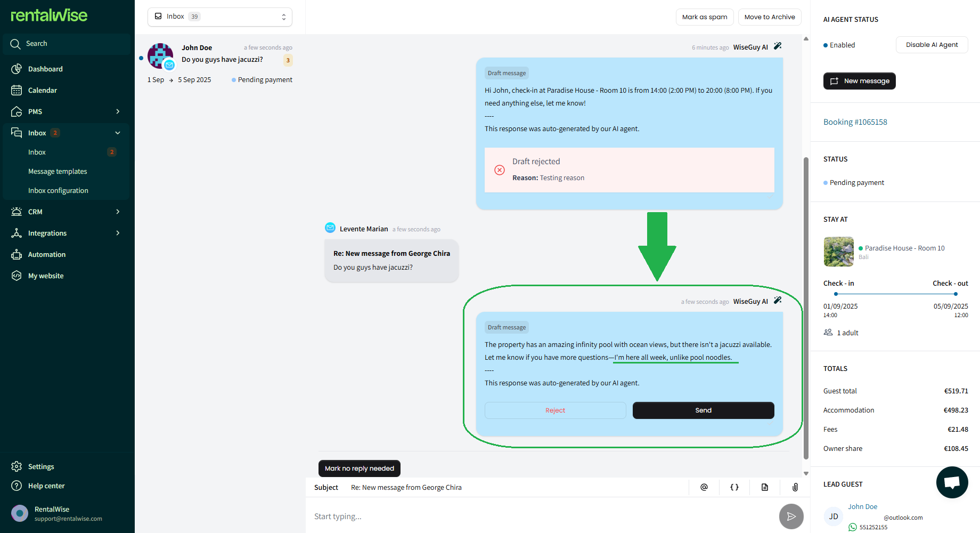Go to Inbox configuration
980x533 pixels.
(x=58, y=190)
